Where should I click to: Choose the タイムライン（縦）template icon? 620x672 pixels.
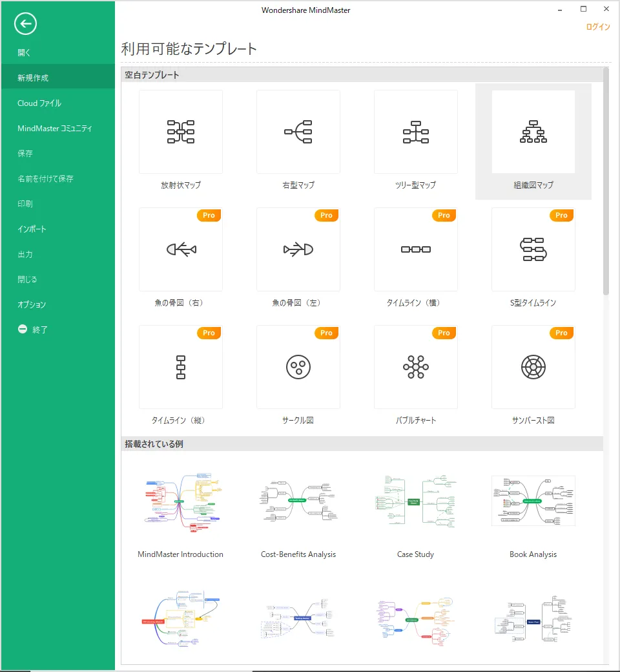click(x=181, y=367)
